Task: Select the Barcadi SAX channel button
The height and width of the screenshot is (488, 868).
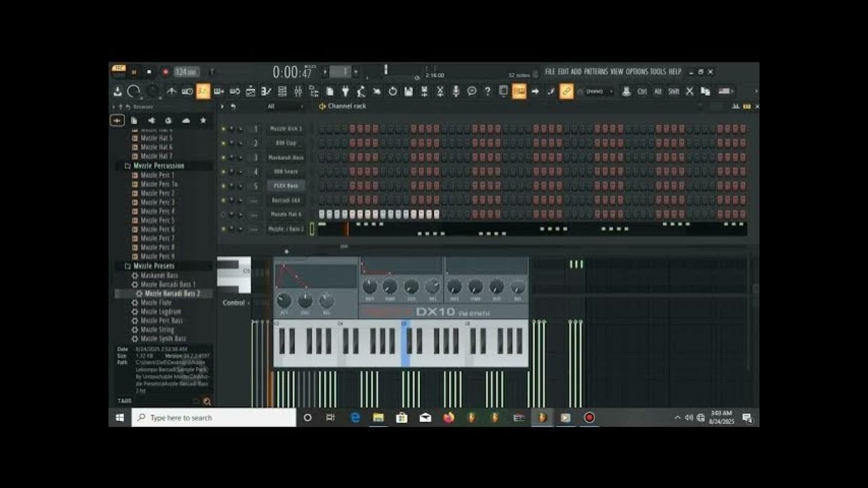Action: click(x=286, y=200)
